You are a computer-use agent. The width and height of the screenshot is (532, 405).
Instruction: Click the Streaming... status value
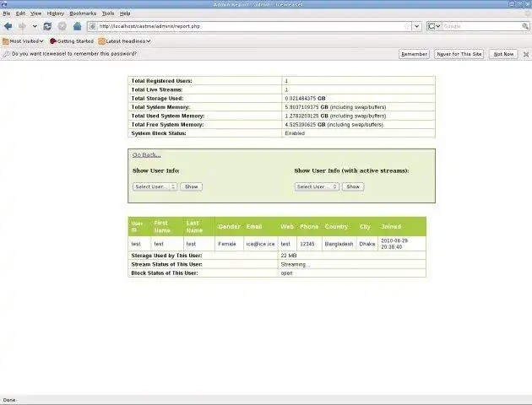(x=294, y=264)
